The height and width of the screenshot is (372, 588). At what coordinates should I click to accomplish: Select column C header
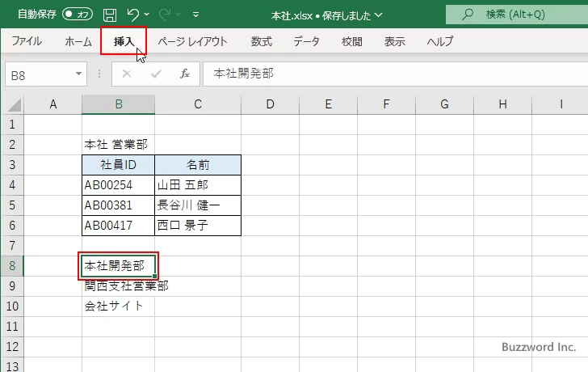tap(198, 104)
